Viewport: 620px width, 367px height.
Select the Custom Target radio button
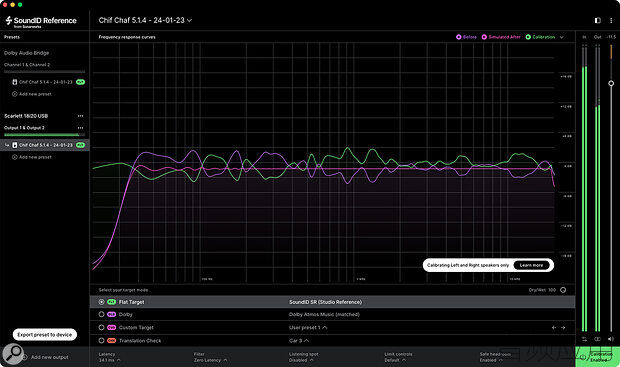coord(101,327)
